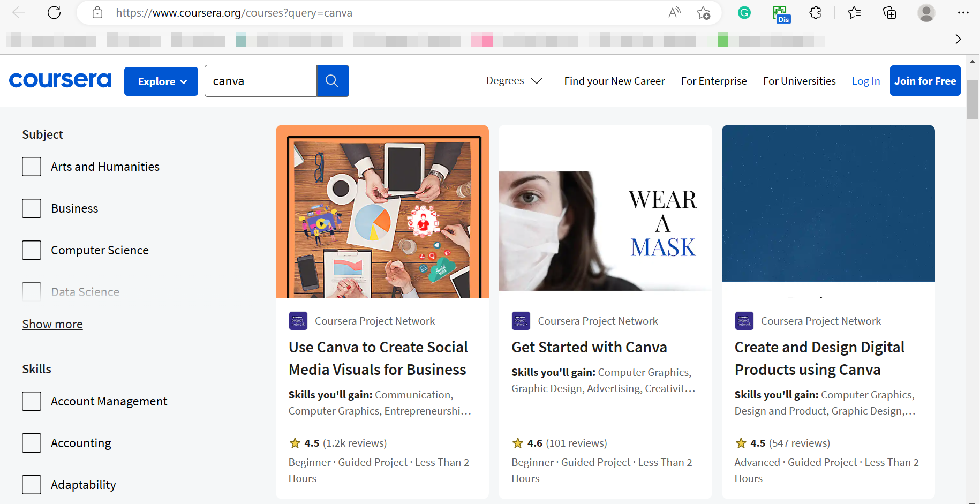Click the Read Aloud icon in address bar
Image resolution: width=980 pixels, height=504 pixels.
pyautogui.click(x=674, y=13)
